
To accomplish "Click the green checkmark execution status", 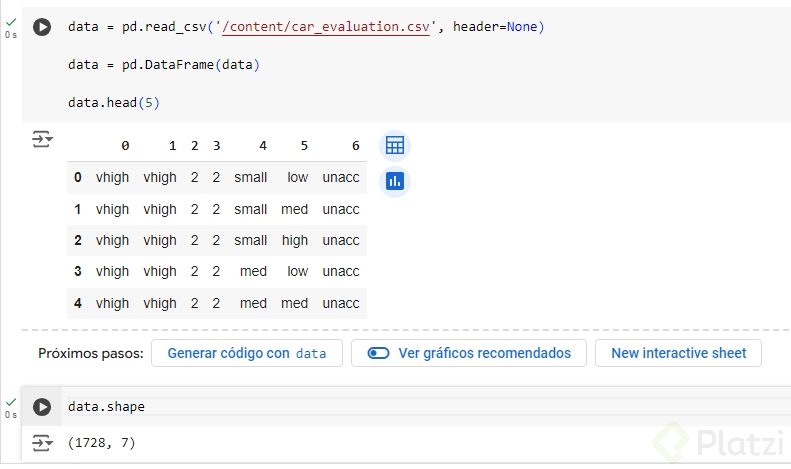I will (x=11, y=22).
